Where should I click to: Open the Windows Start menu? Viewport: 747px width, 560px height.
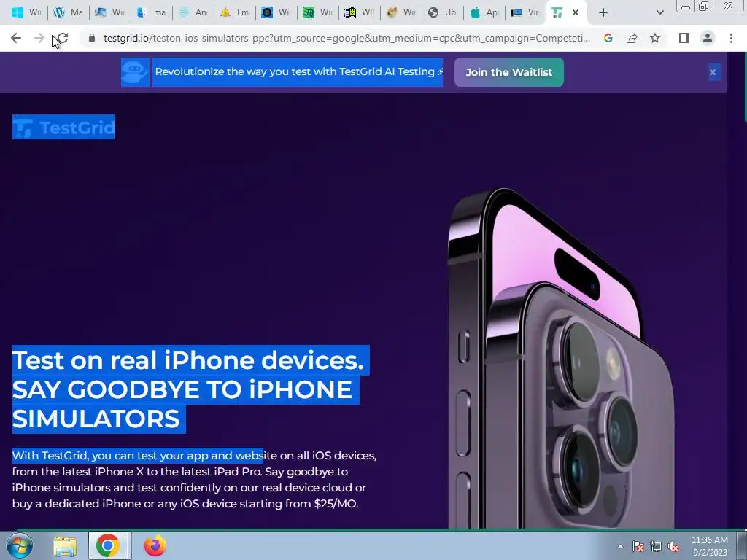click(20, 545)
